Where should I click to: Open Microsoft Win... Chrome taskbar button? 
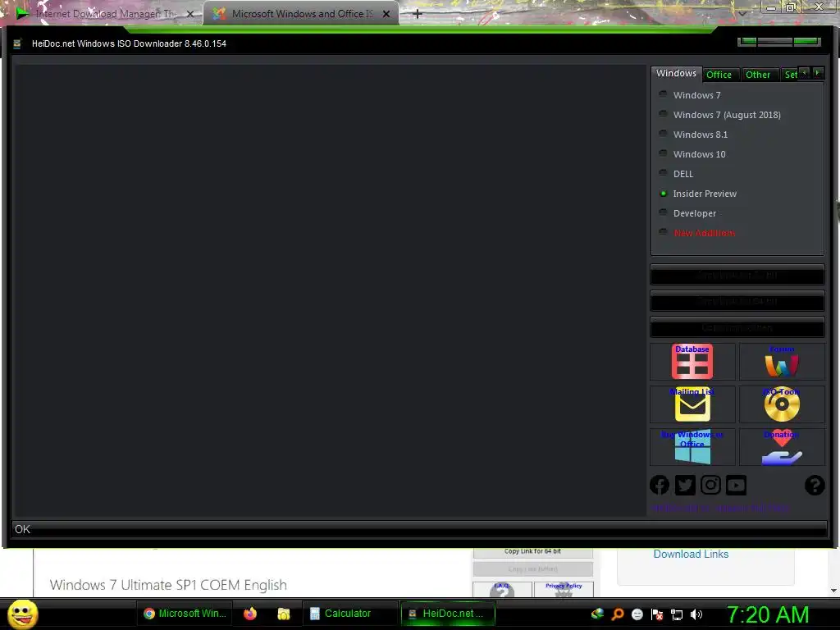pyautogui.click(x=185, y=614)
